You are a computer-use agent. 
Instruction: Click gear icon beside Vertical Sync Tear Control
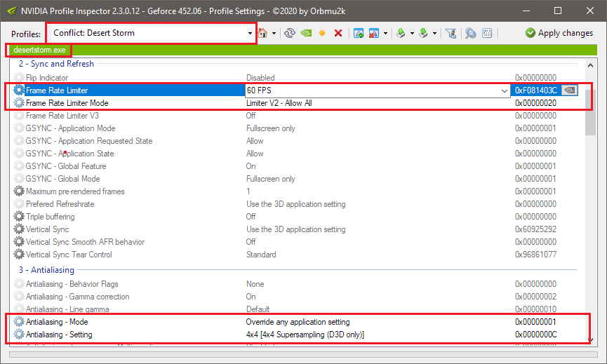(x=18, y=254)
